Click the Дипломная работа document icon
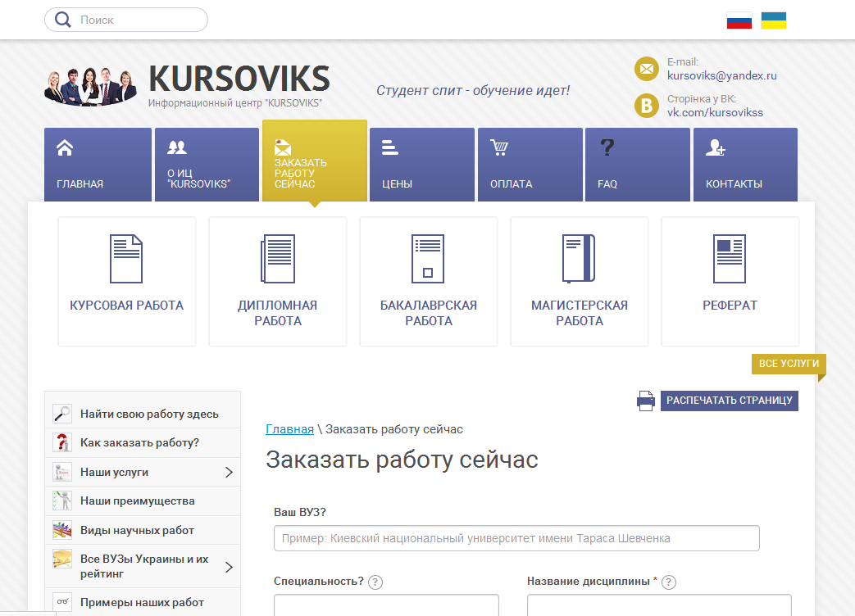The height and width of the screenshot is (616, 855). tap(278, 259)
